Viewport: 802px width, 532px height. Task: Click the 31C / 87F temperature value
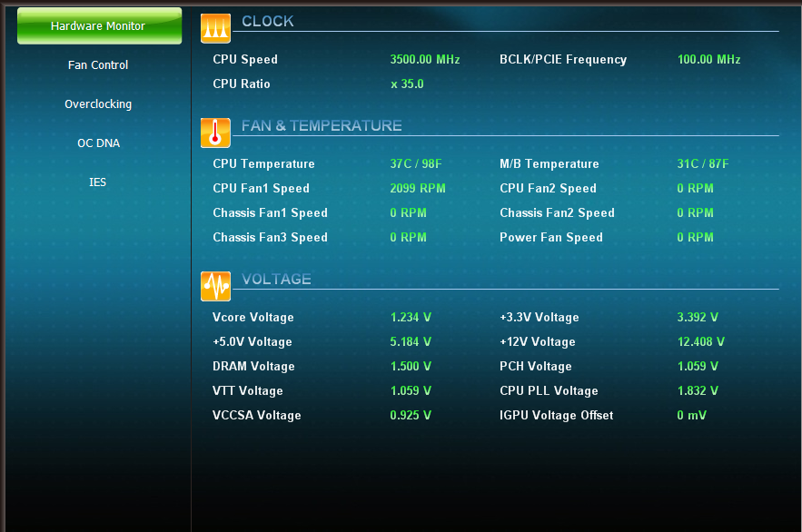[x=703, y=163]
